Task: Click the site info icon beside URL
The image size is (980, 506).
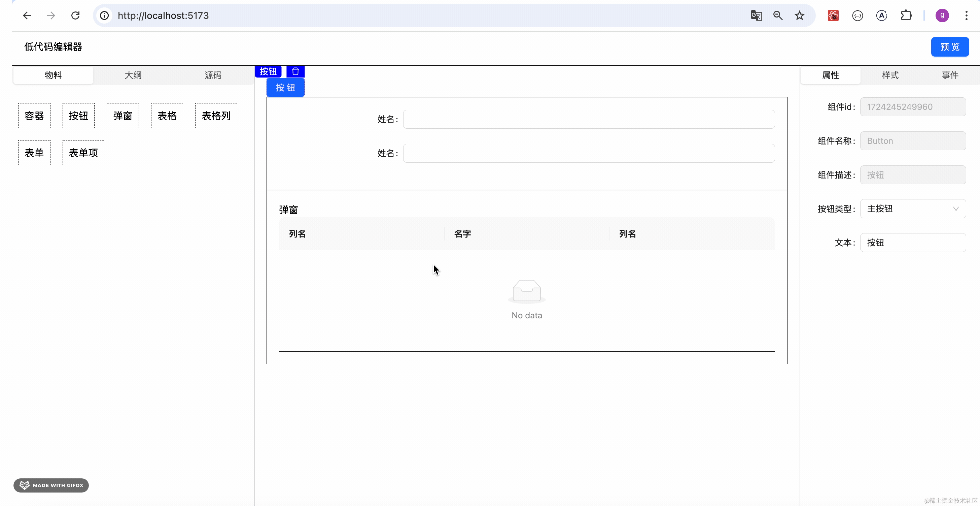Action: pyautogui.click(x=104, y=15)
